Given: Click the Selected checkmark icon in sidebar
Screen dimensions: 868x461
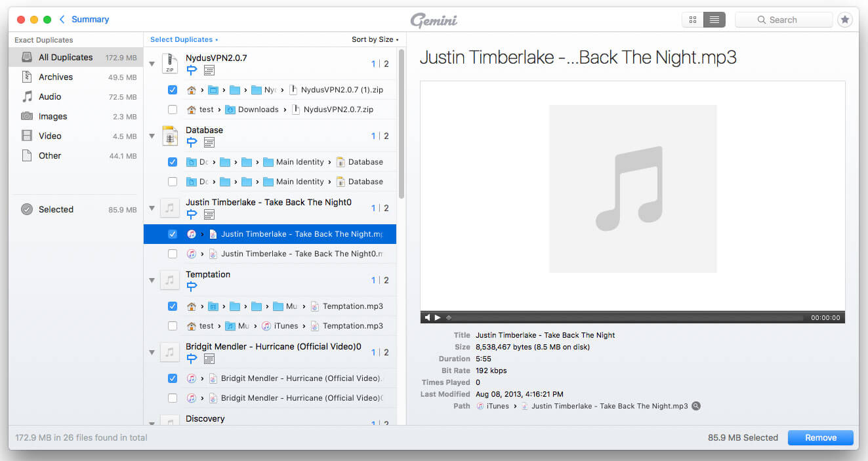Looking at the screenshot, I should coord(27,209).
